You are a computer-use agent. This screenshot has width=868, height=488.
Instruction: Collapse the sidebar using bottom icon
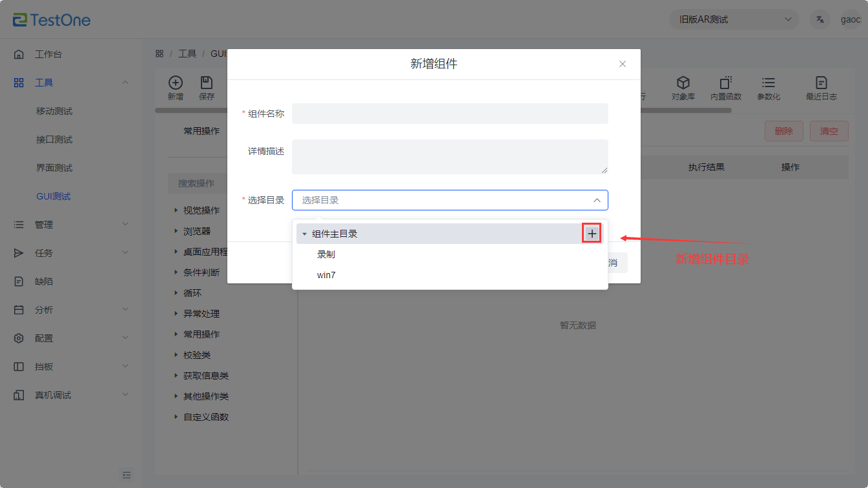(x=127, y=475)
